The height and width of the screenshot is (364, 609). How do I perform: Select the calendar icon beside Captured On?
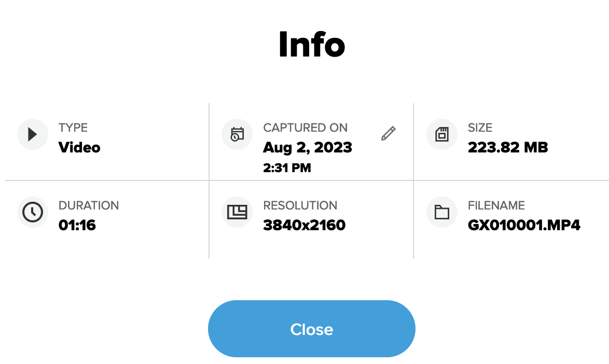(x=237, y=134)
